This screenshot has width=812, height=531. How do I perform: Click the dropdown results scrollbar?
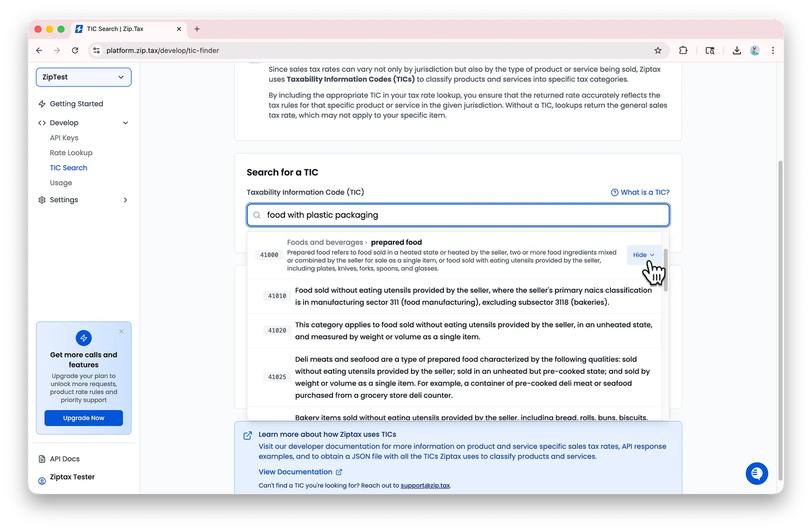point(665,270)
